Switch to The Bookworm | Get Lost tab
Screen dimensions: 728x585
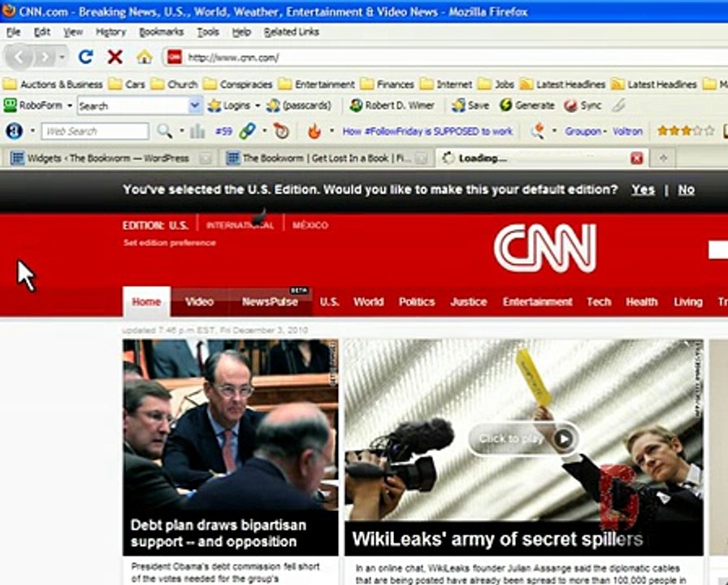(x=327, y=158)
